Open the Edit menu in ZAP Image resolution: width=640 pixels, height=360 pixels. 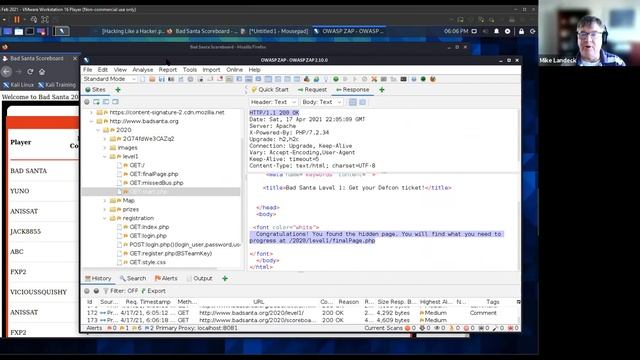coord(103,70)
